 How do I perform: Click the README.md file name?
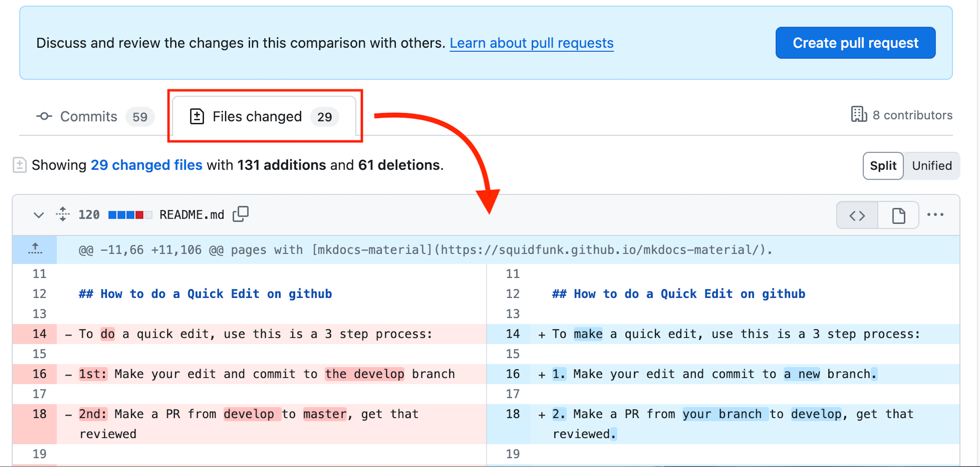[x=192, y=215]
